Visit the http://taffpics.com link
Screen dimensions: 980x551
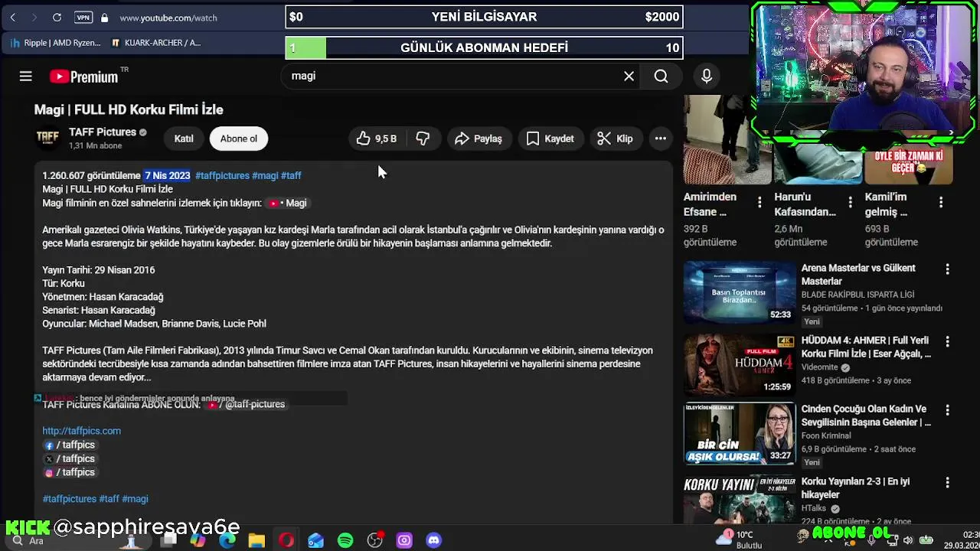pyautogui.click(x=81, y=431)
